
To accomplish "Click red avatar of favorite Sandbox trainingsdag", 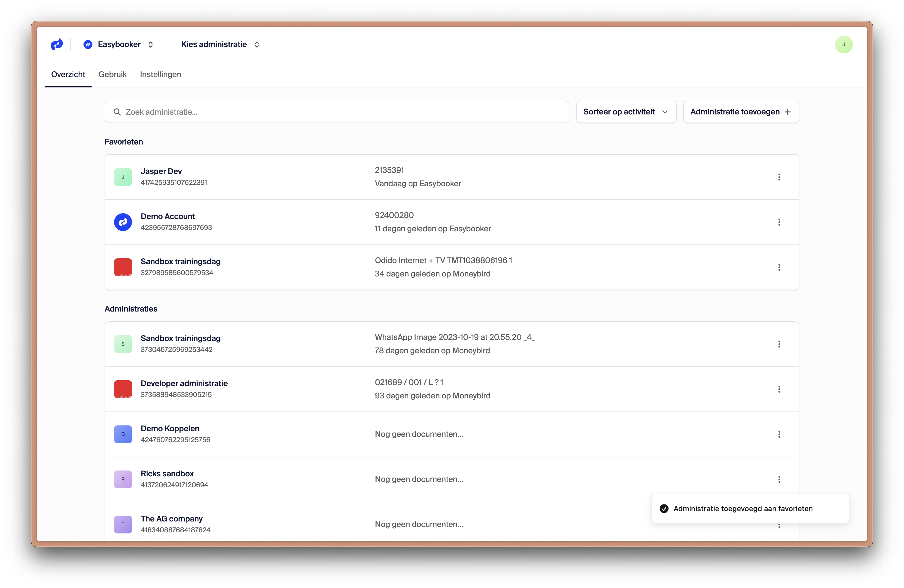I will [123, 267].
